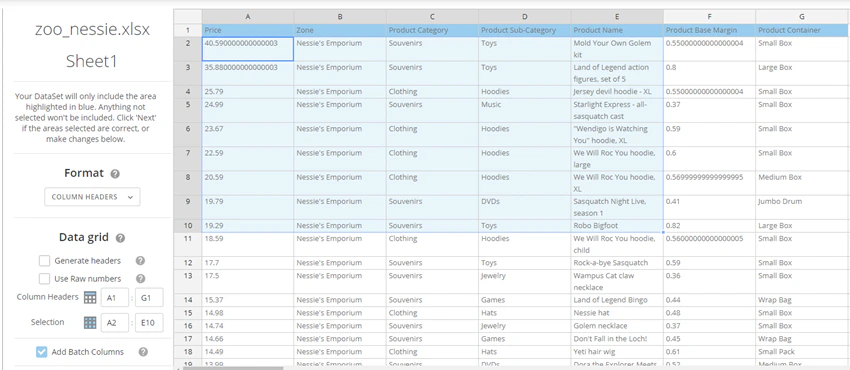Click the 24.99 price cell
Image resolution: width=850 pixels, height=370 pixels.
pyautogui.click(x=248, y=110)
